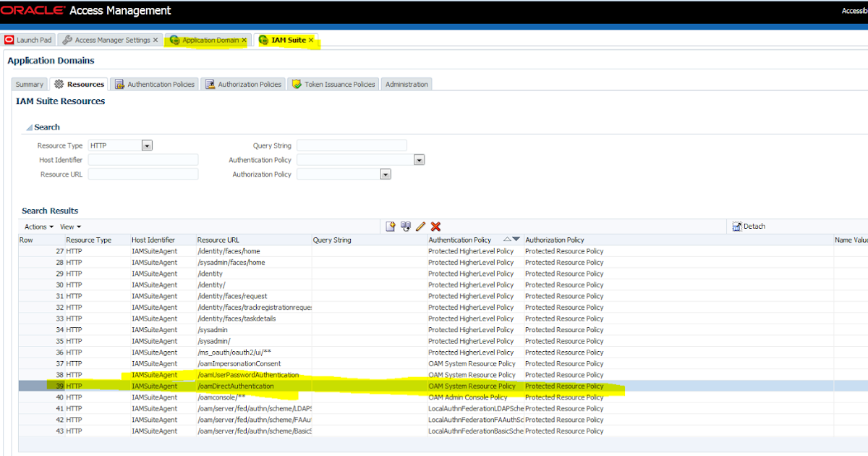Open the Actions menu
The width and height of the screenshot is (868, 456).
click(39, 227)
